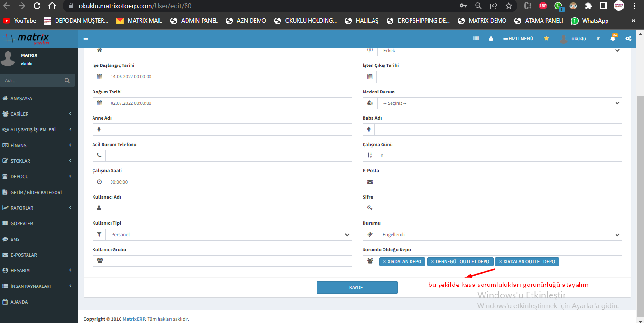Open the HIZLI MENÜ link
The image size is (644, 323).
518,38
